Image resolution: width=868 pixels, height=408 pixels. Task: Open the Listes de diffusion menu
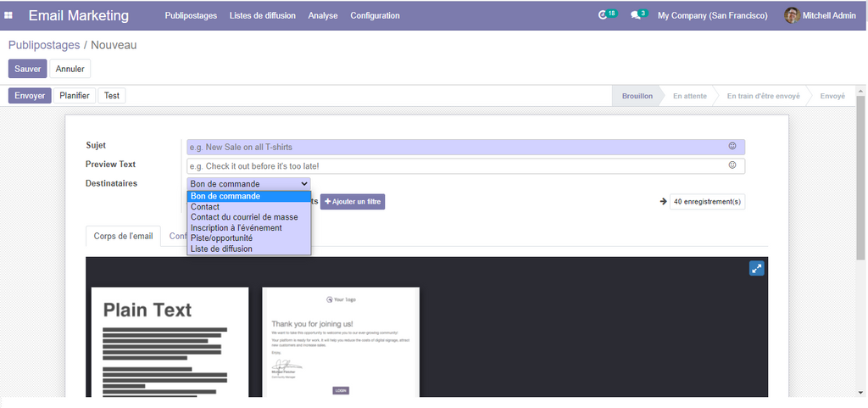click(262, 15)
